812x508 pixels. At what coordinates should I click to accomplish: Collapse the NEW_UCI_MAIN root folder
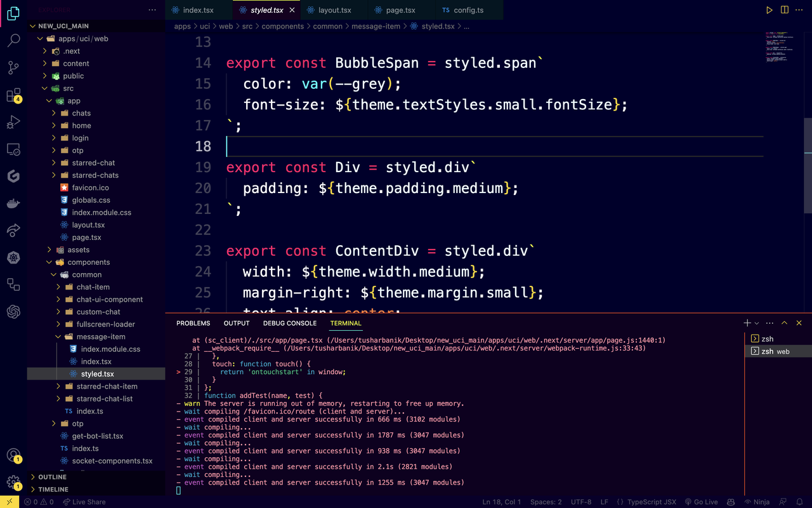click(96, 26)
